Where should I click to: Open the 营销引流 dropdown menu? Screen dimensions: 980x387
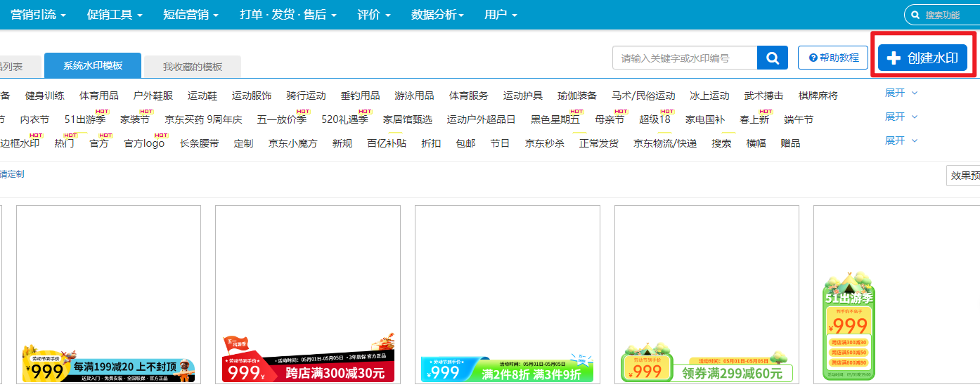tap(38, 14)
